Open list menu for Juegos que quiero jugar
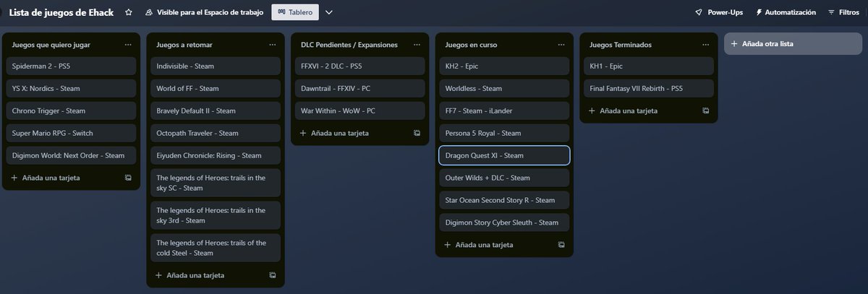868x294 pixels. click(x=127, y=45)
